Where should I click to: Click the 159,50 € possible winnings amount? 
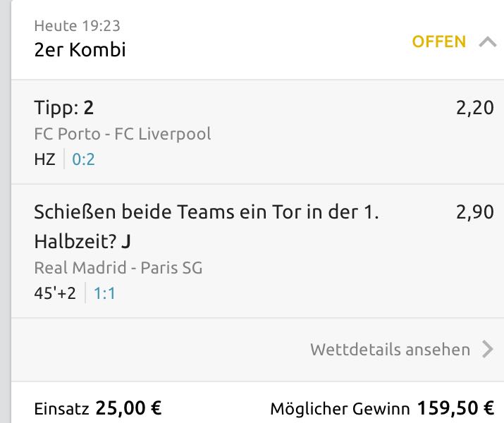tap(455, 408)
